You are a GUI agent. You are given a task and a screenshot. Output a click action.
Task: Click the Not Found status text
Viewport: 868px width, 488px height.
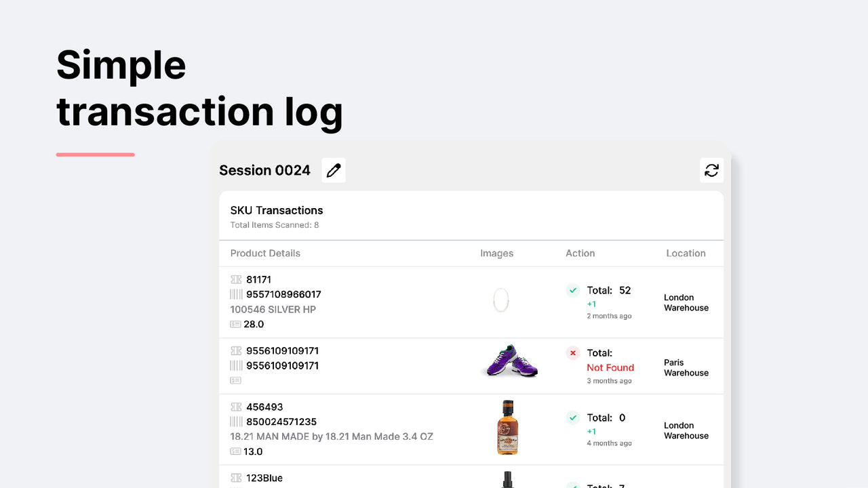610,367
